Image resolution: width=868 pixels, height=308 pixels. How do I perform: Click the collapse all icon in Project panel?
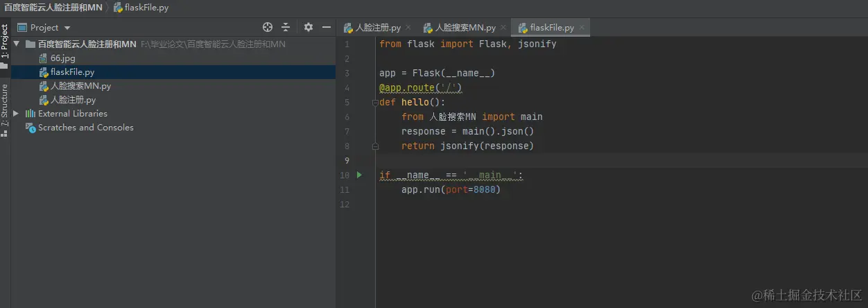click(286, 27)
